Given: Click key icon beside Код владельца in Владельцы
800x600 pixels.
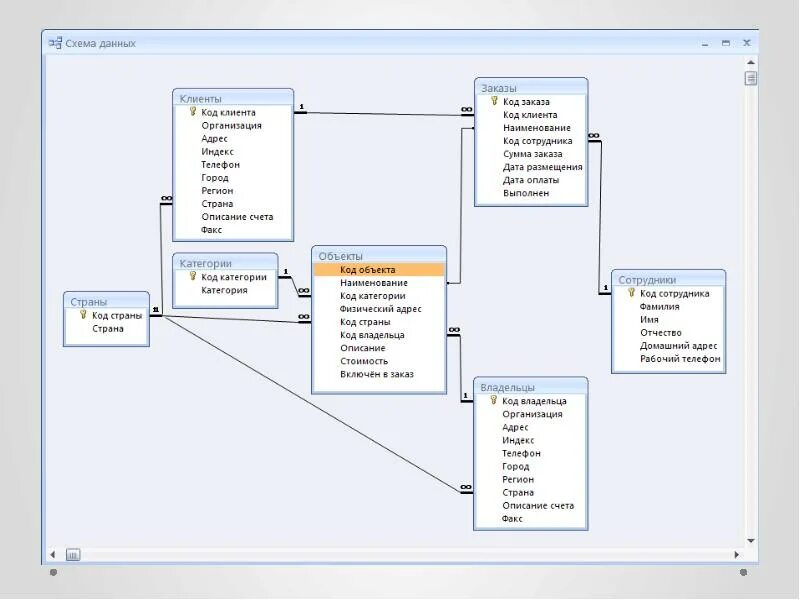Looking at the screenshot, I should click(493, 400).
